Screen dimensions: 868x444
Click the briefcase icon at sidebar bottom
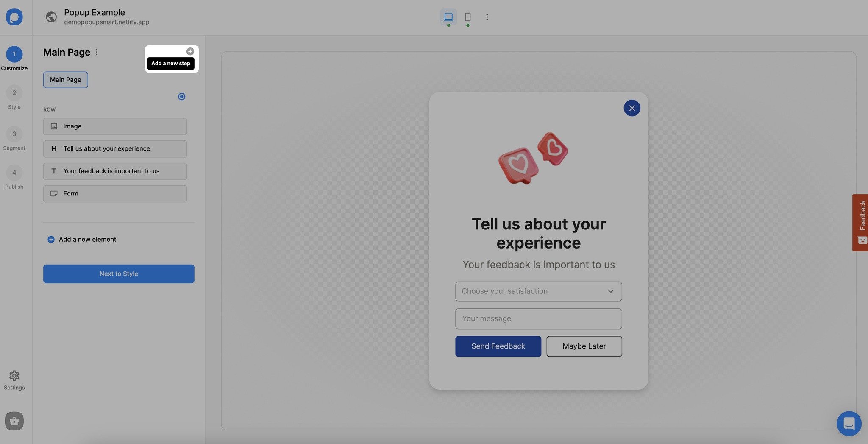(x=14, y=421)
